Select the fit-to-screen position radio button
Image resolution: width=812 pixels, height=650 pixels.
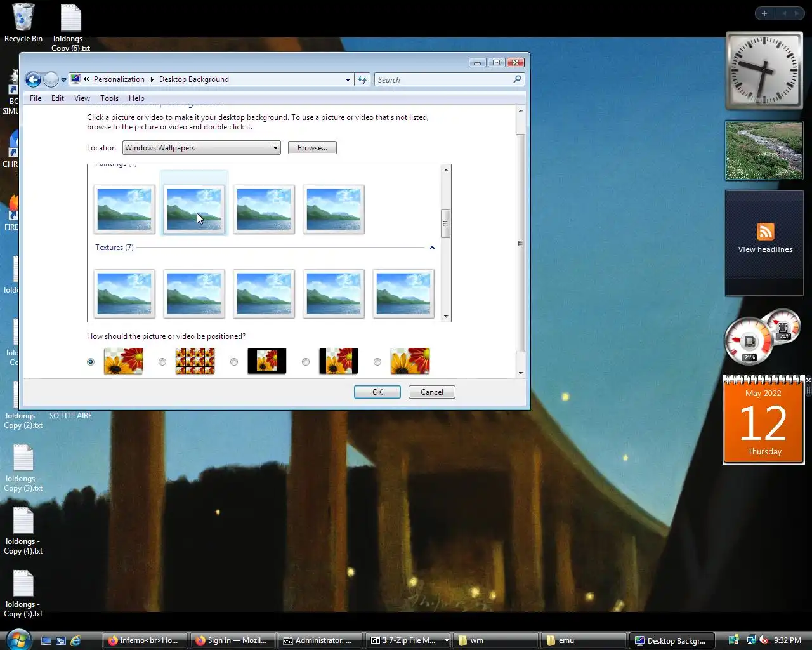(x=91, y=362)
